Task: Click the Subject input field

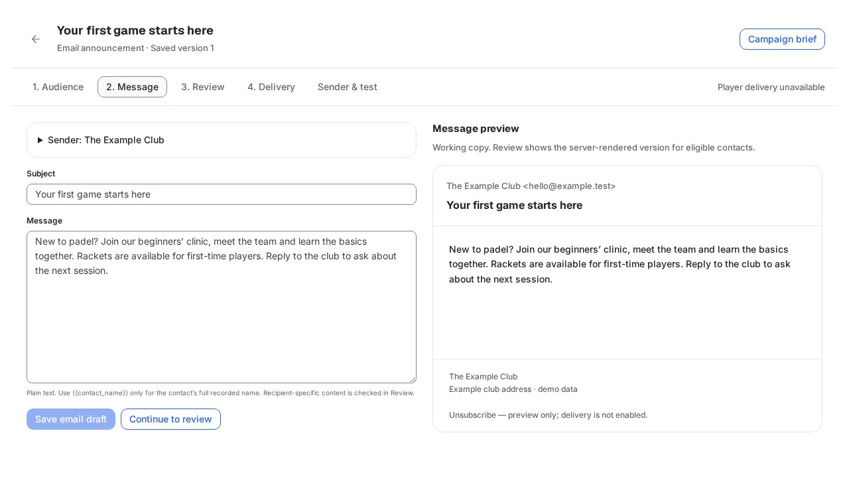Action: click(222, 194)
